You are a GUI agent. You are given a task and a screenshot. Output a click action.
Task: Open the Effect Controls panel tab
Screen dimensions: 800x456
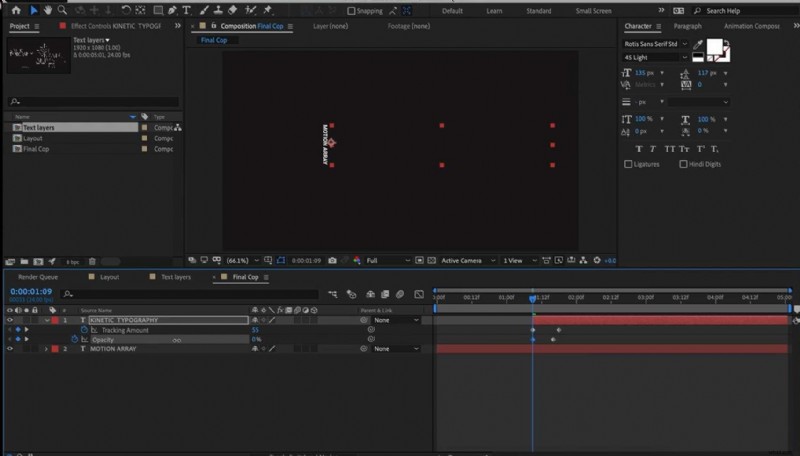[116, 26]
